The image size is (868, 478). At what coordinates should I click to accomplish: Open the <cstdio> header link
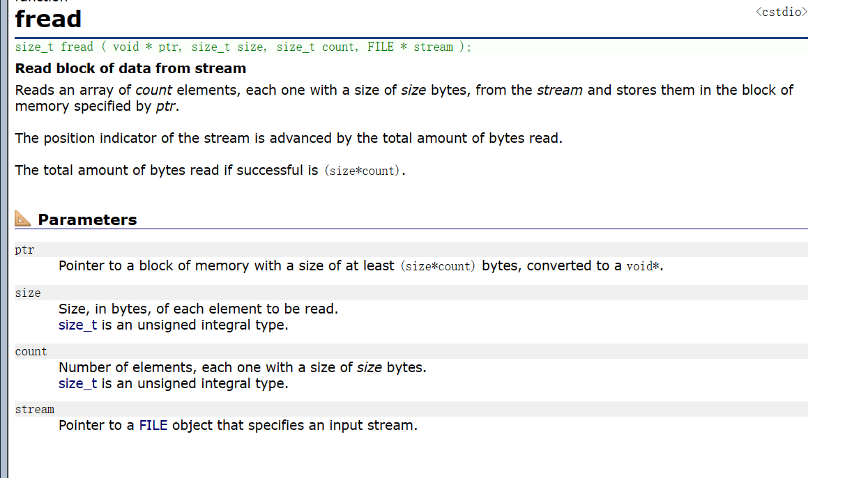[x=782, y=12]
